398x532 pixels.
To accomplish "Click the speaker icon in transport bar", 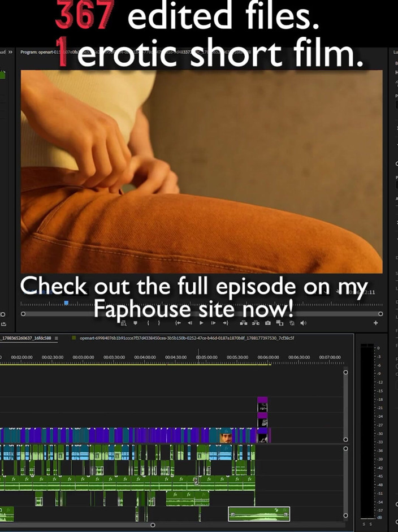I will (304, 323).
